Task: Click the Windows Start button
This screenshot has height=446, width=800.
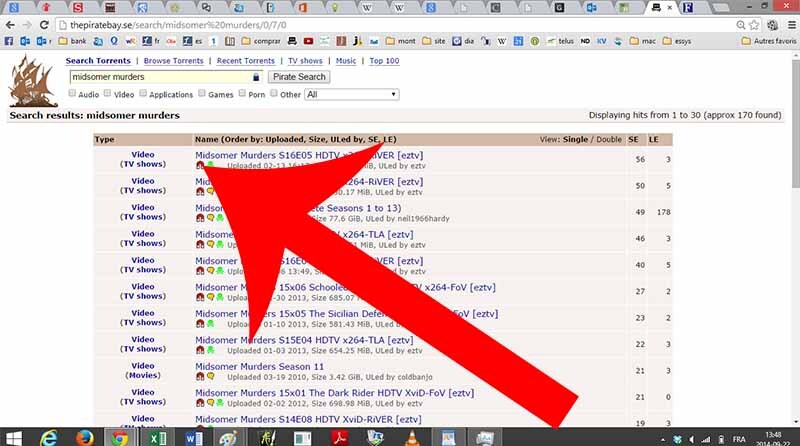Action: point(13,438)
